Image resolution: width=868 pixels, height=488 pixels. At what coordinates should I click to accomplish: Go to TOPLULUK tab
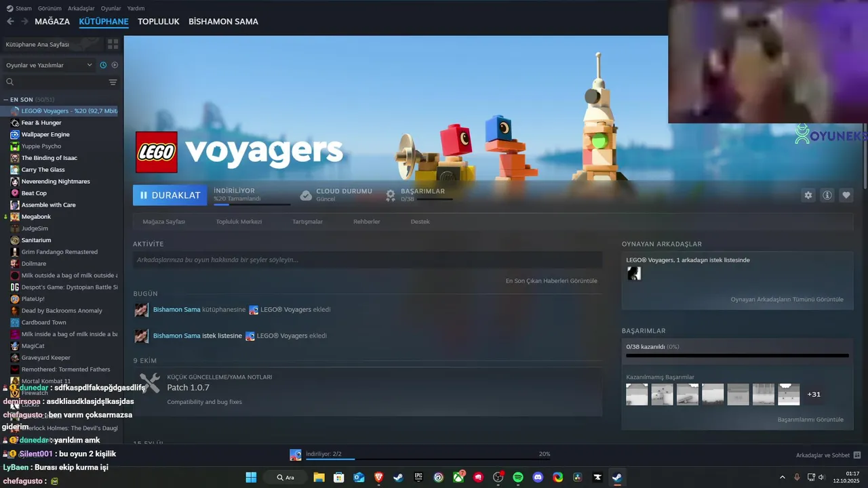click(158, 22)
